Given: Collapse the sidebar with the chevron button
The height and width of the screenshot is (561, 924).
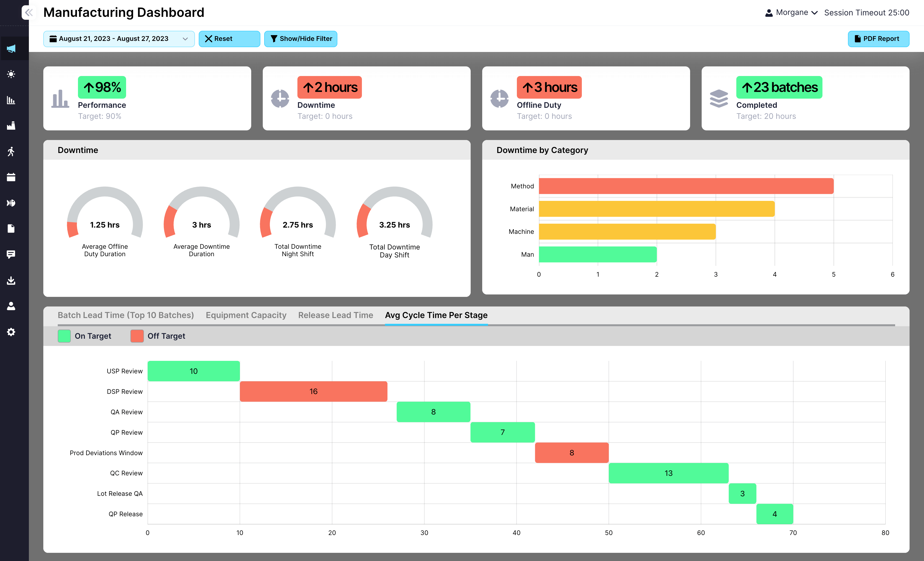Looking at the screenshot, I should point(28,12).
